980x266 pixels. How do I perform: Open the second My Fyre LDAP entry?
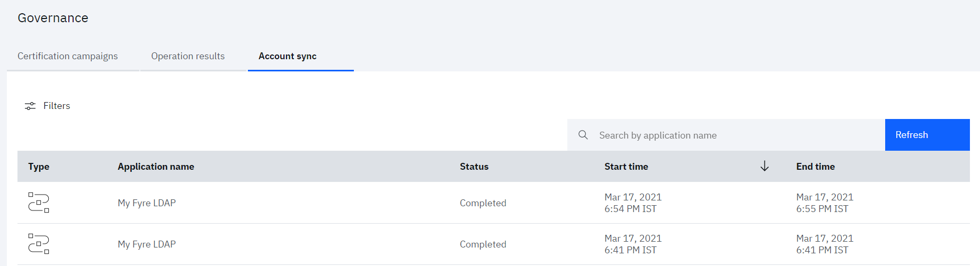click(147, 244)
